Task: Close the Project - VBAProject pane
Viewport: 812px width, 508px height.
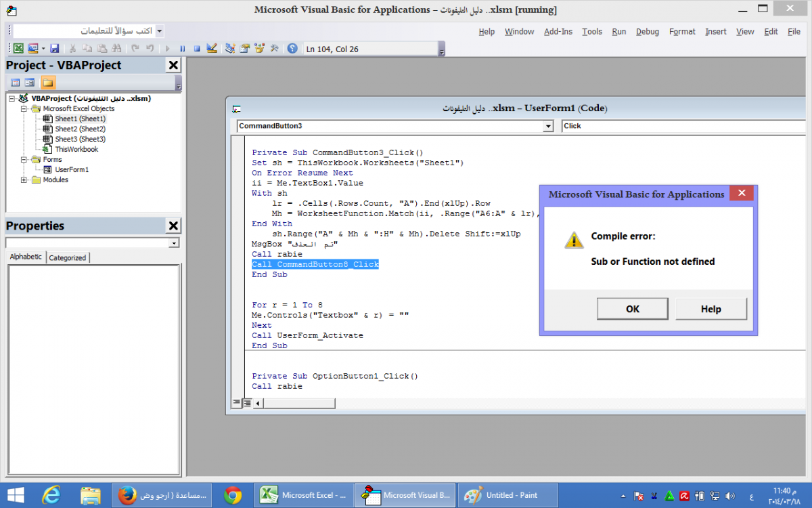Action: [173, 65]
